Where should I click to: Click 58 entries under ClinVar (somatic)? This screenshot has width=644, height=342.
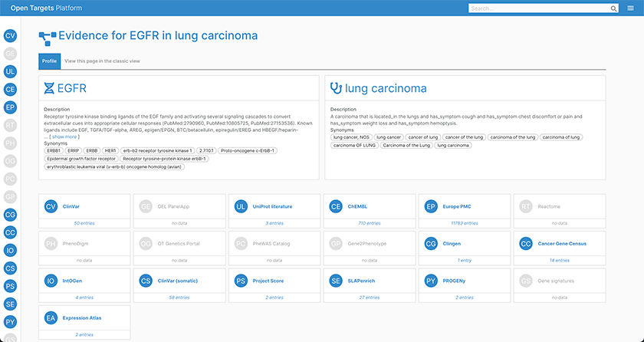point(179,298)
